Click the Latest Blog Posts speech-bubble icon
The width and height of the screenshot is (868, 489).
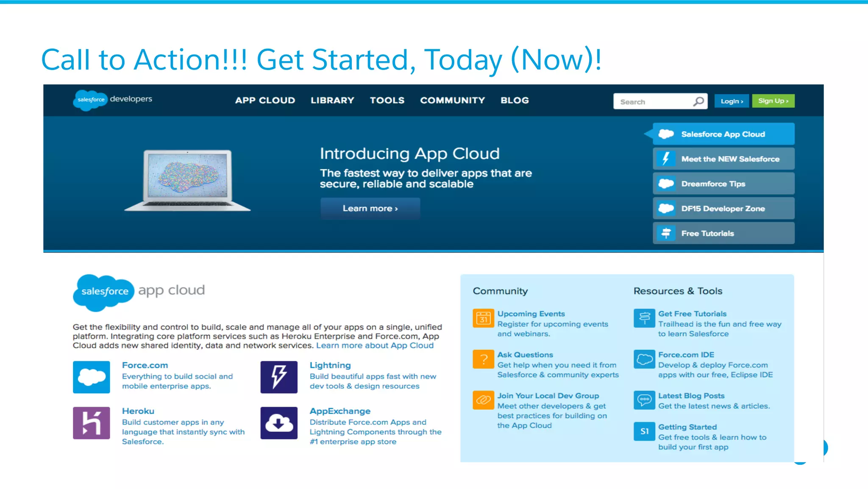[644, 400]
